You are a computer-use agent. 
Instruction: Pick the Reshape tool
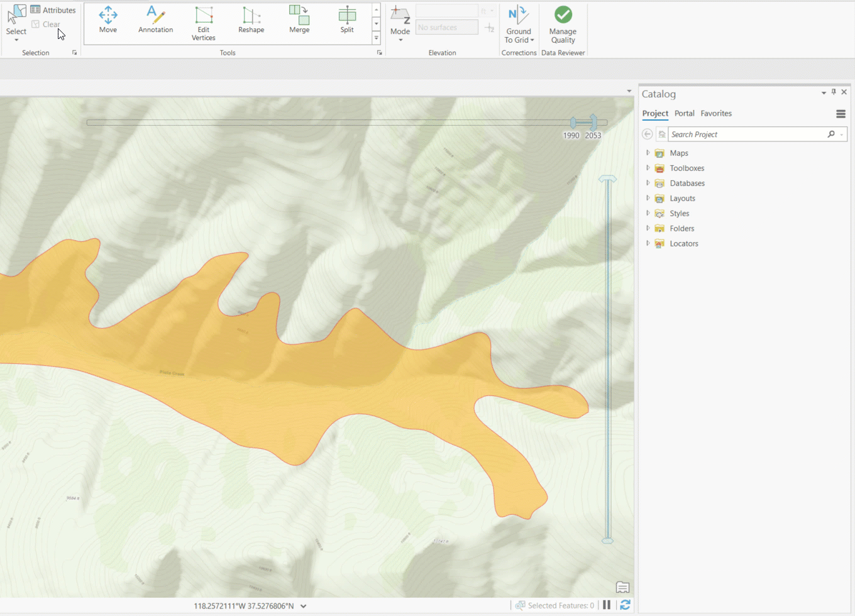click(x=251, y=20)
